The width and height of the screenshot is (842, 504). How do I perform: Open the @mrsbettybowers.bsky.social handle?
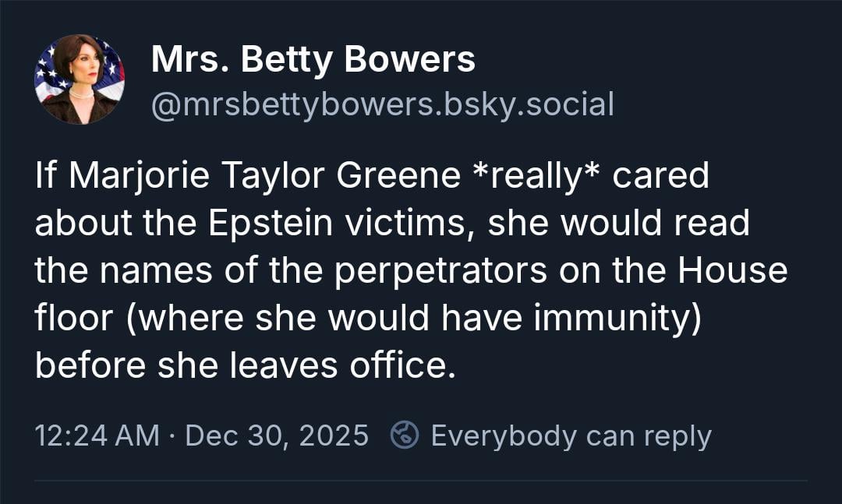tap(382, 103)
